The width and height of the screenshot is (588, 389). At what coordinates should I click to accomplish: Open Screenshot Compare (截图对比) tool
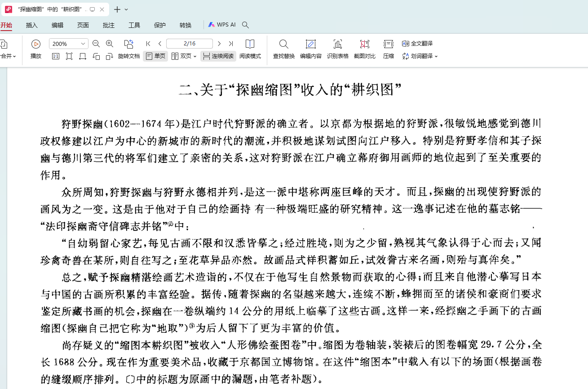[x=364, y=44]
